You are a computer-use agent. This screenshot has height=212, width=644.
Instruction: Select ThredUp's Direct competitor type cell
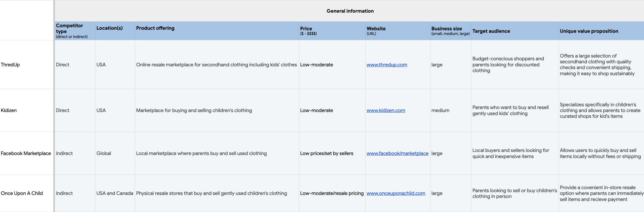click(75, 65)
